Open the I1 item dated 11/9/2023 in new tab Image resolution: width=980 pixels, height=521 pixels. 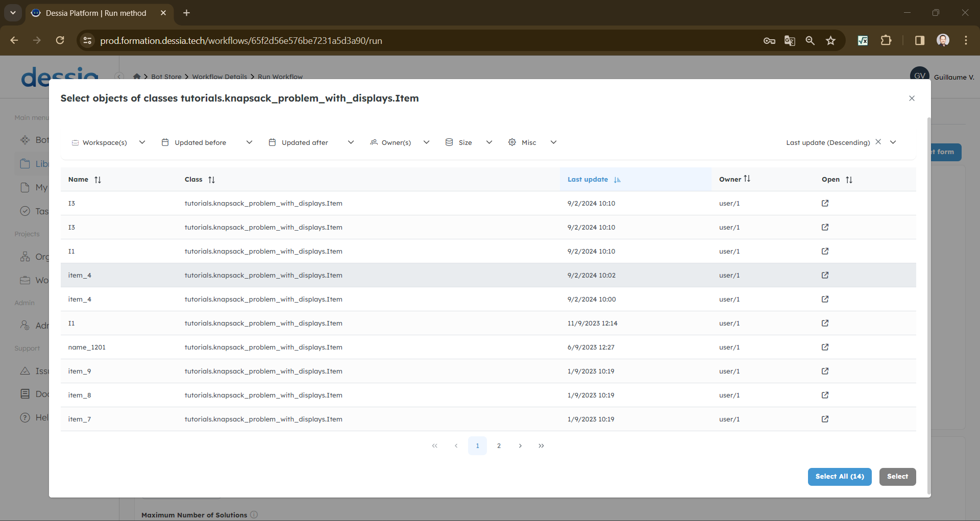click(825, 323)
